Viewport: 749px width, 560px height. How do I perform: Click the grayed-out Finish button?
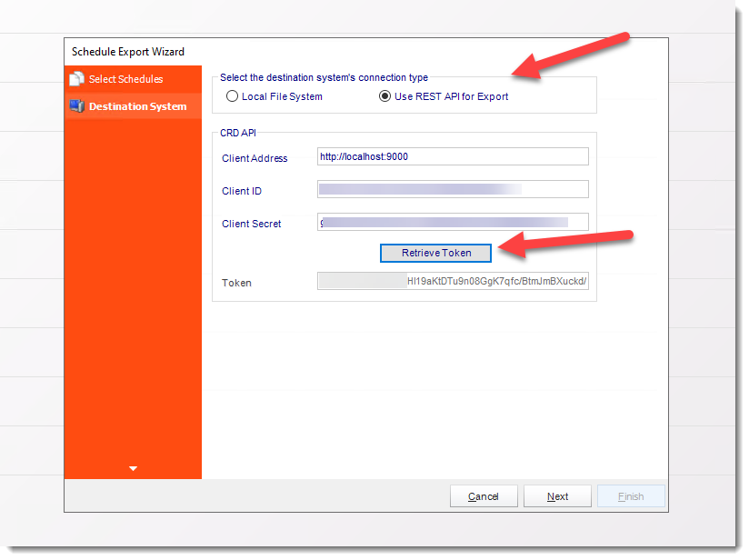[631, 496]
